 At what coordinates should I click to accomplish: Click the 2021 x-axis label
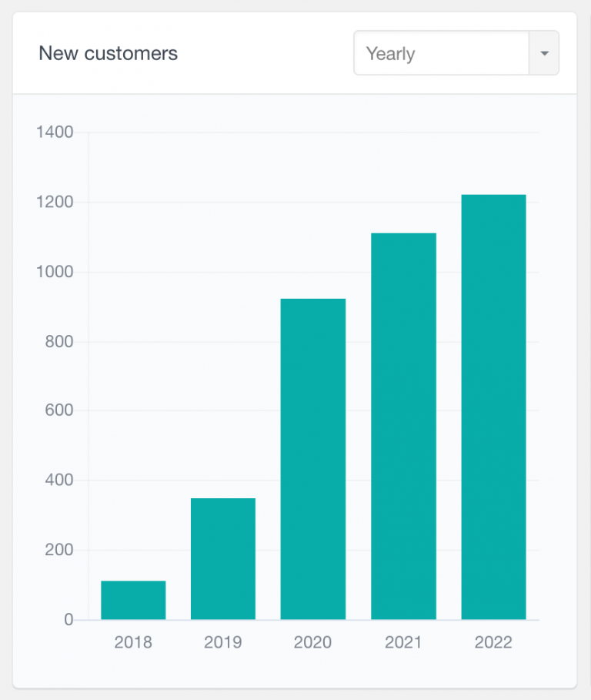click(403, 642)
